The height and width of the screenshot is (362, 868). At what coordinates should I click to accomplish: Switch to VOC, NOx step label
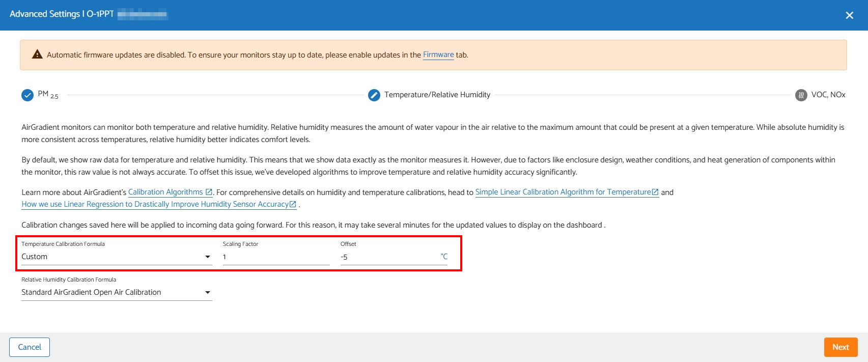(x=828, y=95)
